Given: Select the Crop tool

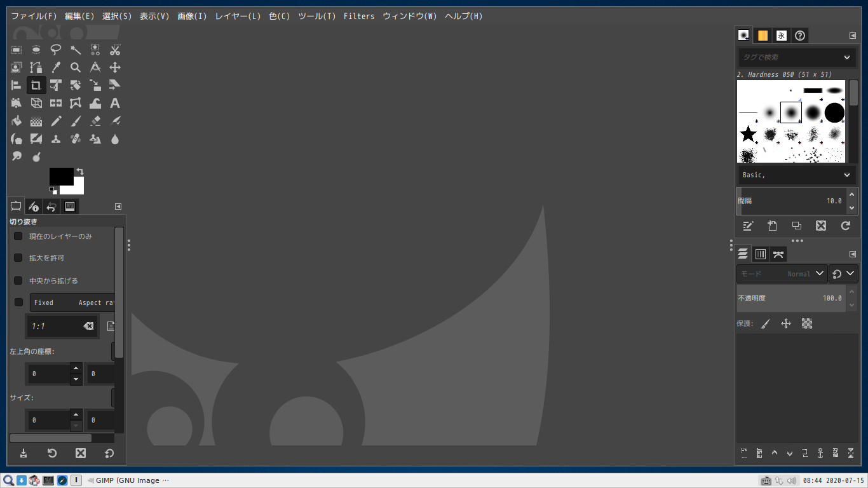Looking at the screenshot, I should click(36, 85).
